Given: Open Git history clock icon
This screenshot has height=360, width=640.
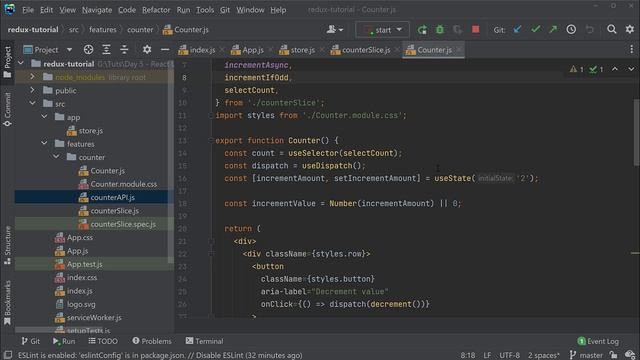Looking at the screenshot, I should click(571, 29).
